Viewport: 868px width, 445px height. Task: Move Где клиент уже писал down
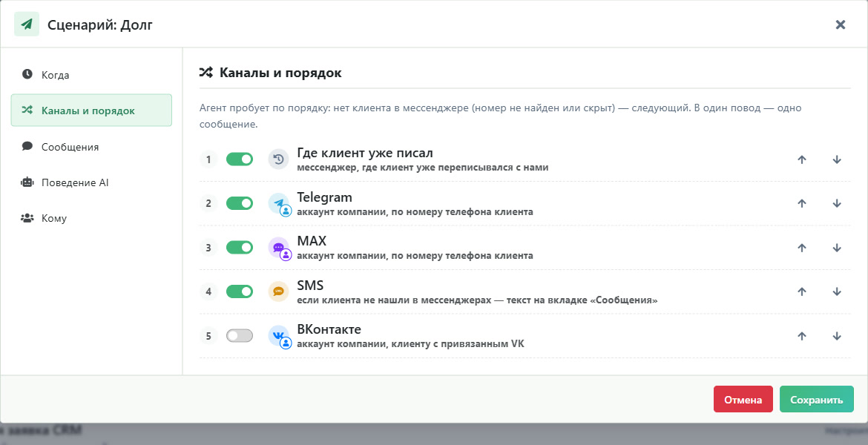click(x=837, y=159)
